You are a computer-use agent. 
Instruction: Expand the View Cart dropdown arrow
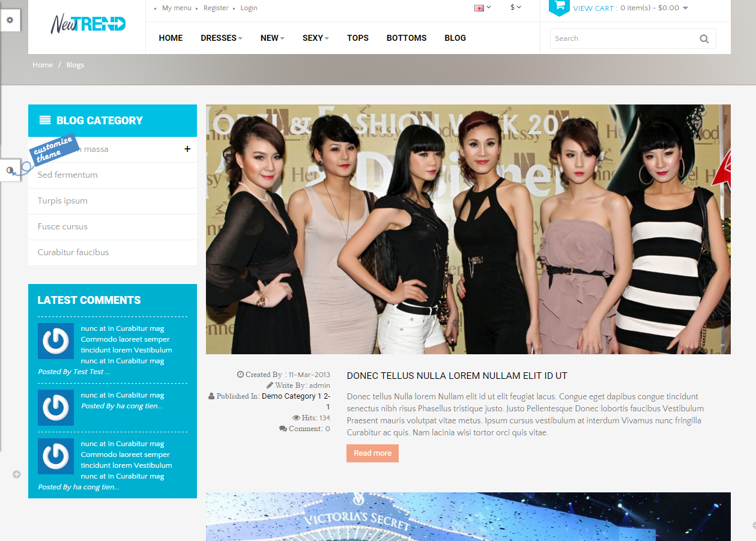click(x=685, y=8)
